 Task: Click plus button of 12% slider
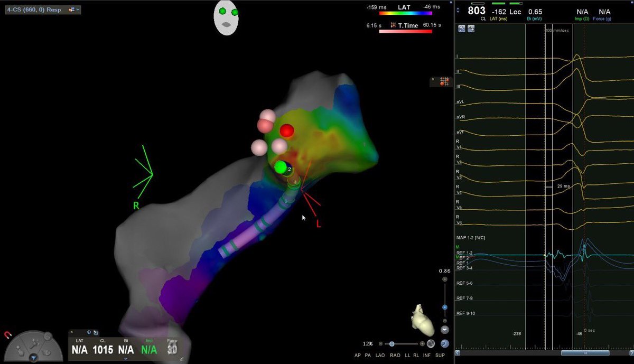[x=422, y=343]
